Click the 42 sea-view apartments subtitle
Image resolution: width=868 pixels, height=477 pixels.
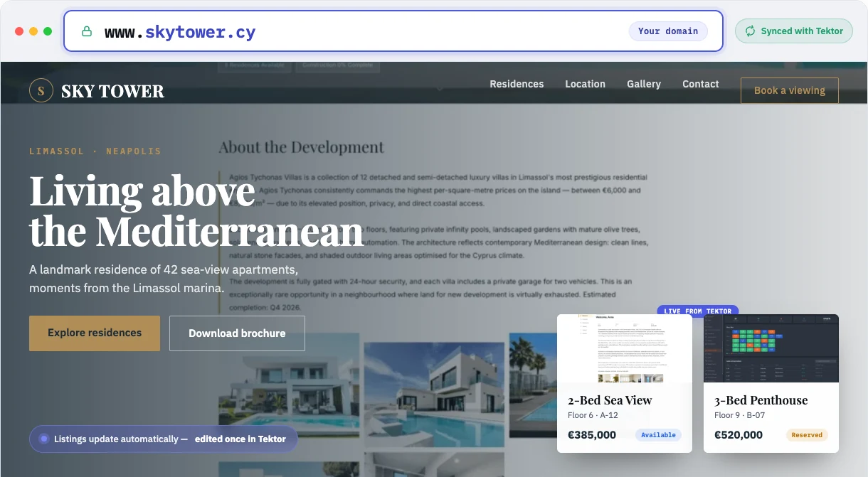tap(163, 279)
